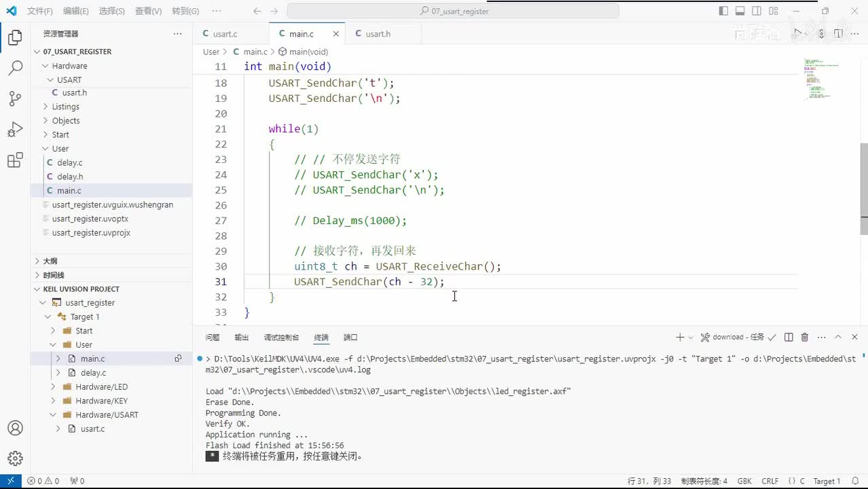Open customize layout icon

pyautogui.click(x=774, y=11)
